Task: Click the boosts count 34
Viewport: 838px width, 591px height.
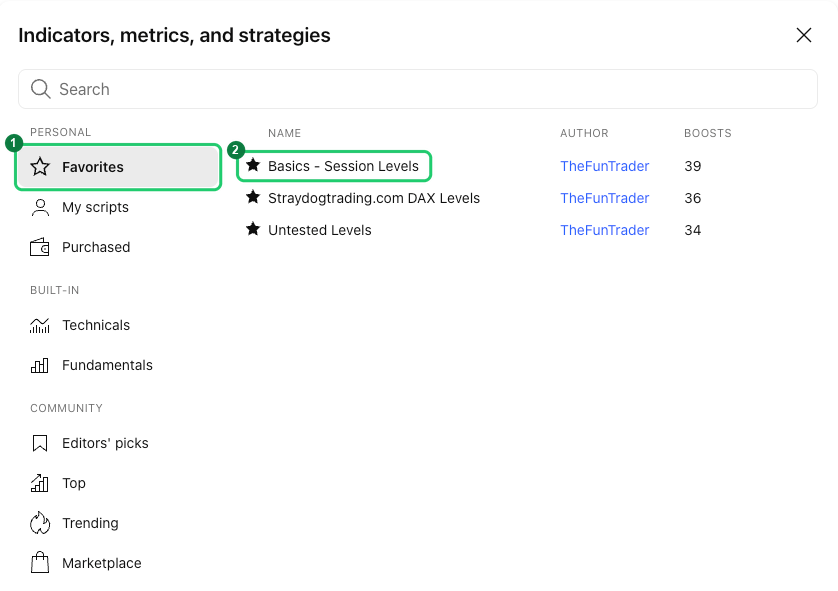Action: pos(693,230)
